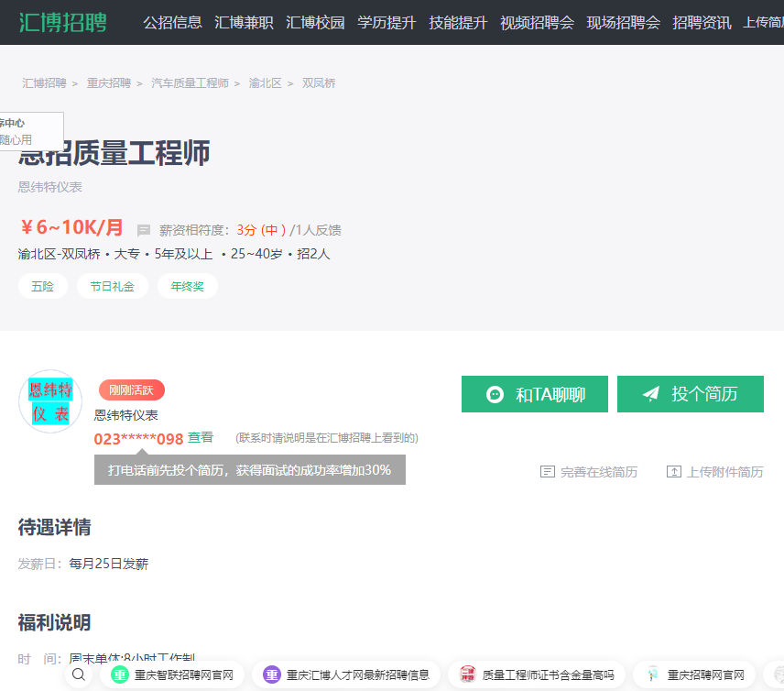Click red icon beside 质量工程师证书含金量高吗
The width and height of the screenshot is (784, 691).
click(x=467, y=674)
